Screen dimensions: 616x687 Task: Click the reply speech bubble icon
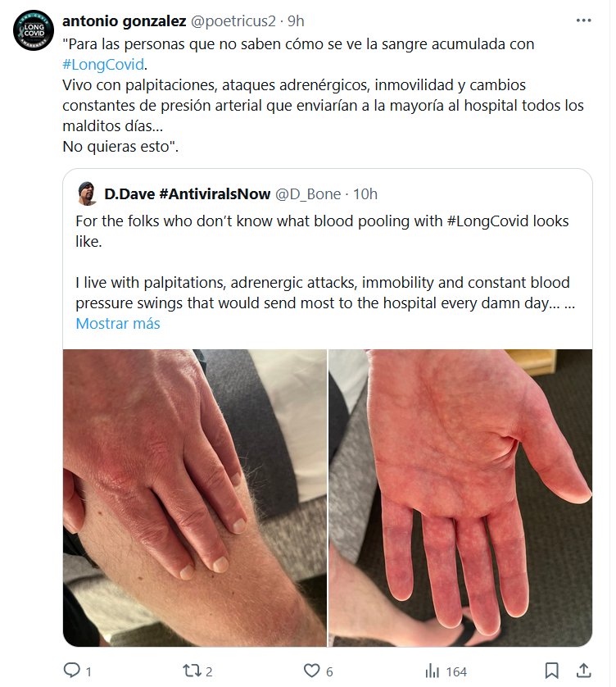tap(72, 671)
